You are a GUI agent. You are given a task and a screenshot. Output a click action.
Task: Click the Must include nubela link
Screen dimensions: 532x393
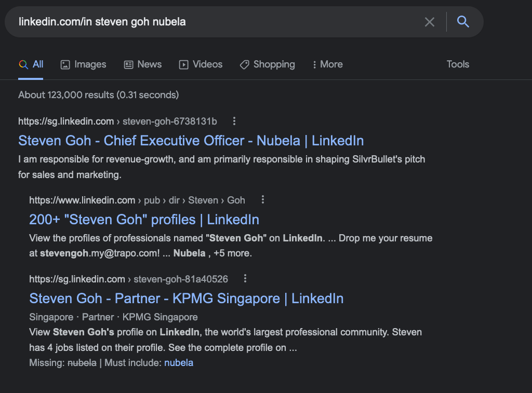[179, 363]
